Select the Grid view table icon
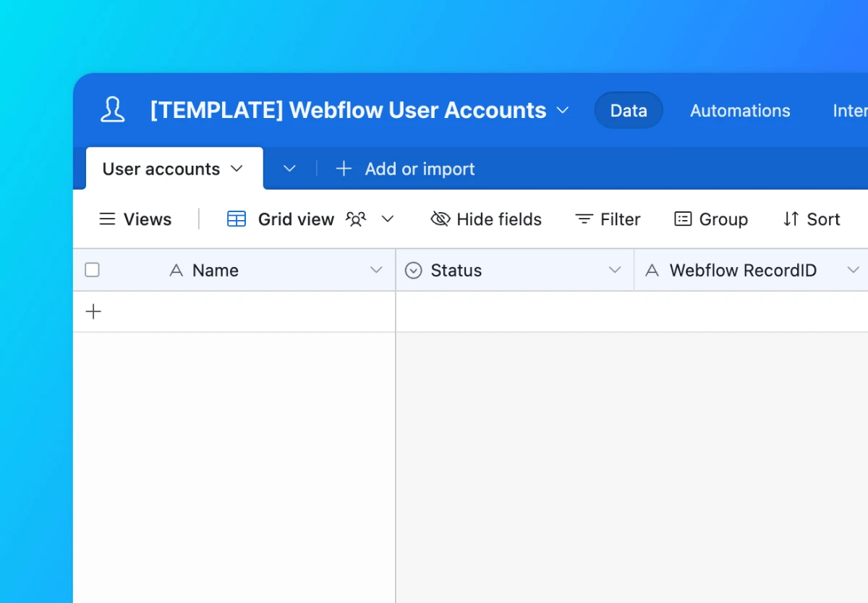This screenshot has height=603, width=868. coord(236,219)
